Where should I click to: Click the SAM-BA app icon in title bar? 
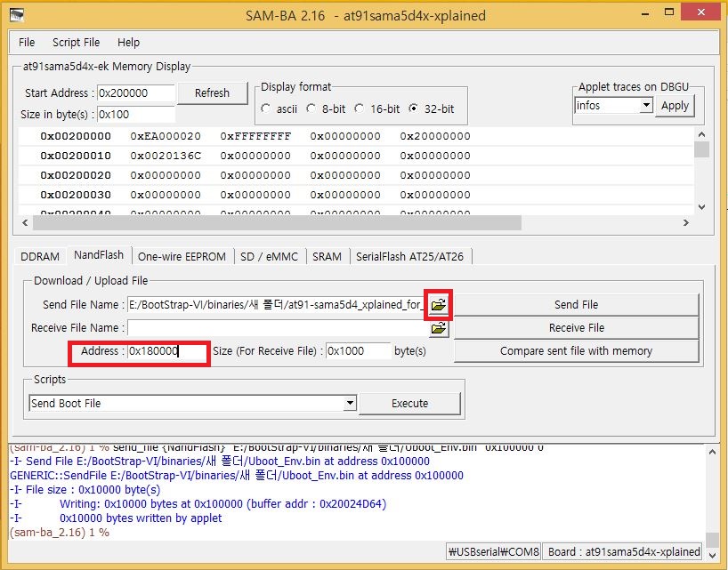(x=17, y=15)
